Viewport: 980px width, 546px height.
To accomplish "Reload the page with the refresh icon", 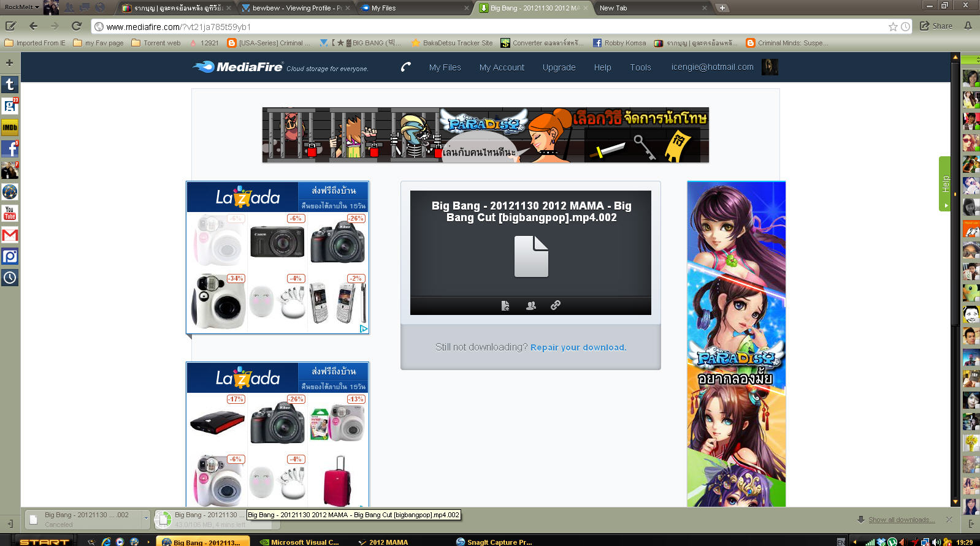I will [76, 26].
